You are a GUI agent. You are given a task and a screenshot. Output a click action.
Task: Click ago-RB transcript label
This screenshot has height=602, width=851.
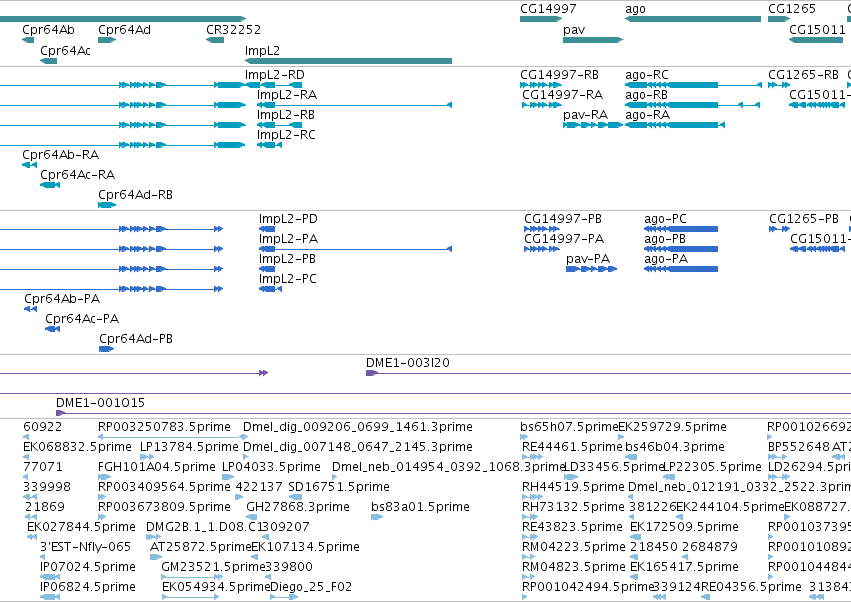(646, 95)
